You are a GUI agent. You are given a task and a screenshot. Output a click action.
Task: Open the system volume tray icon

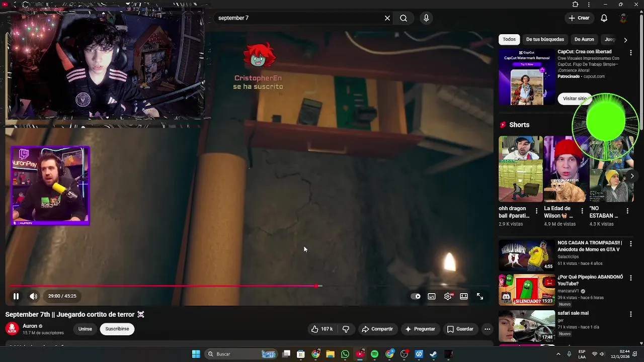click(603, 354)
